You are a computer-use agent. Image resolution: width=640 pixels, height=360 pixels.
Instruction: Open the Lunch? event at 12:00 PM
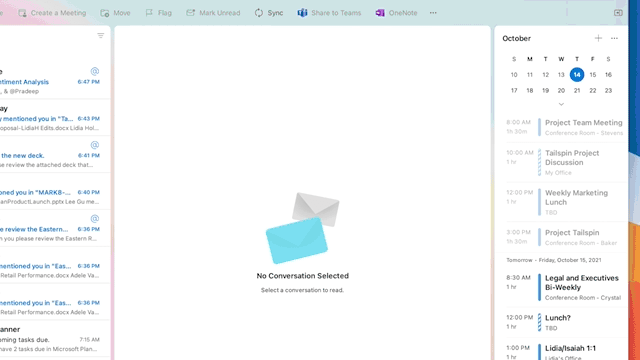point(565,322)
